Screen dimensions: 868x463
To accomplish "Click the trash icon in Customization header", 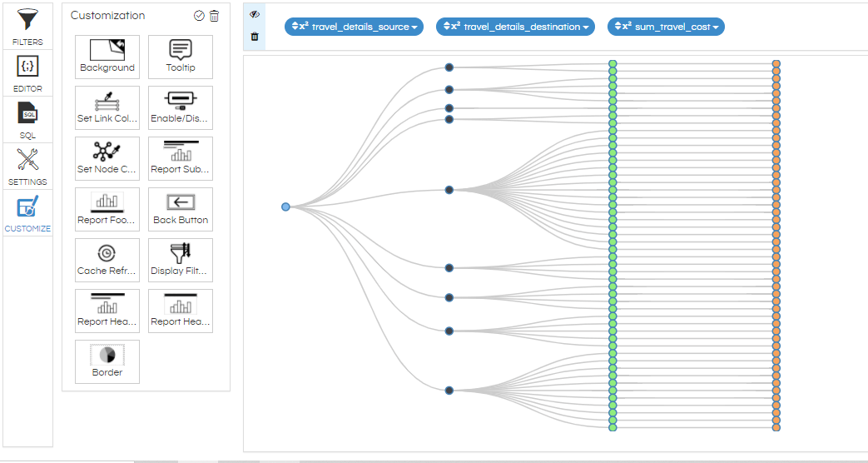I will click(x=214, y=16).
